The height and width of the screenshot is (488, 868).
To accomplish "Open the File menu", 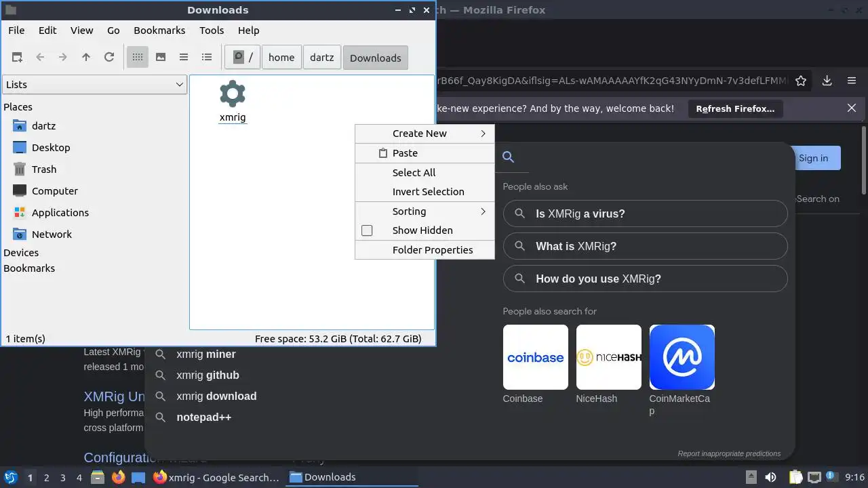I will [x=16, y=30].
